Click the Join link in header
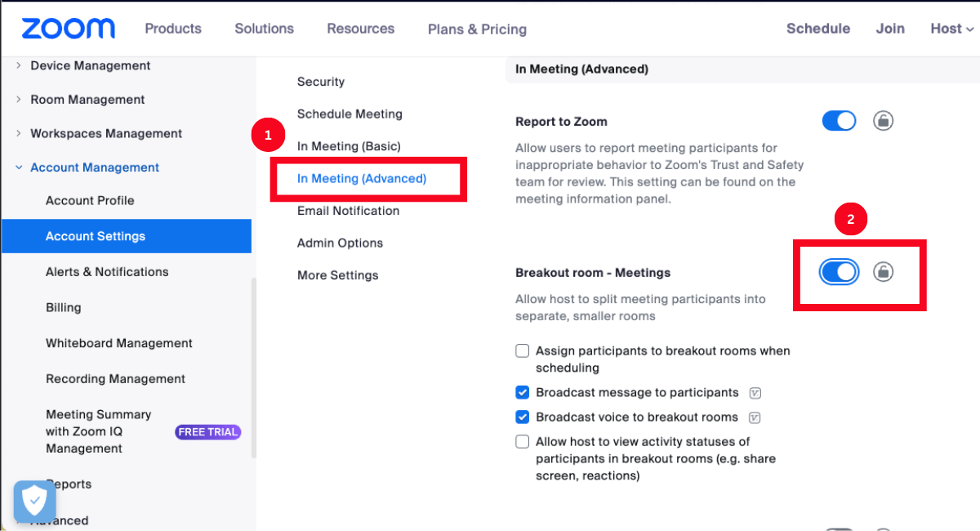980x531 pixels. click(890, 29)
